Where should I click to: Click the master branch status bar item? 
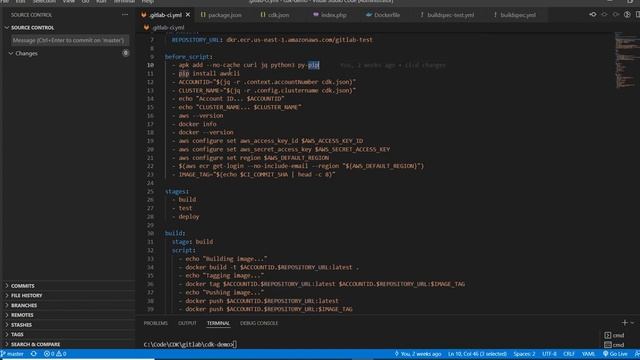click(x=13, y=354)
